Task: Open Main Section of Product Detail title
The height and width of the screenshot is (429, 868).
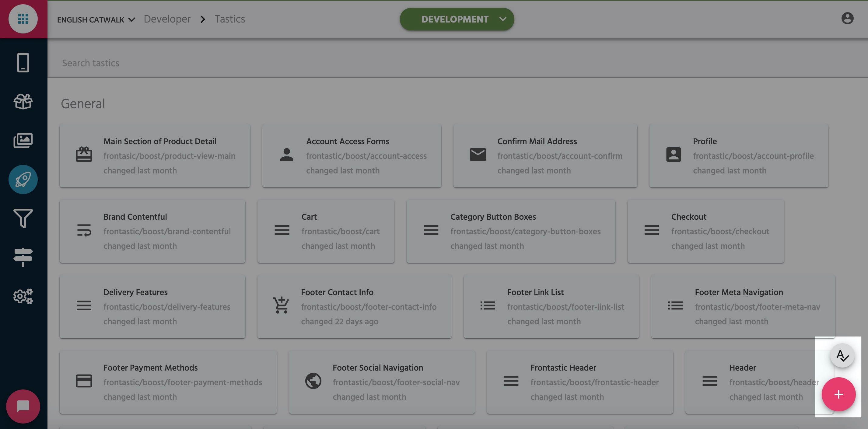Action: click(x=160, y=141)
